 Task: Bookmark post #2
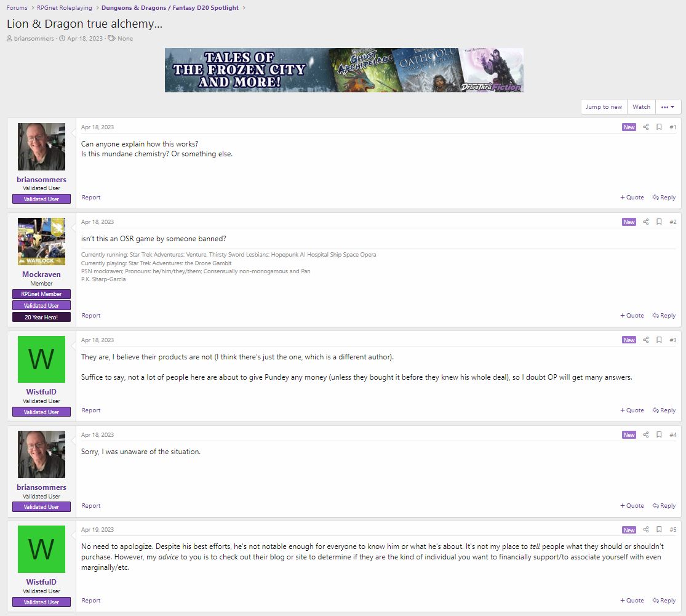point(659,222)
